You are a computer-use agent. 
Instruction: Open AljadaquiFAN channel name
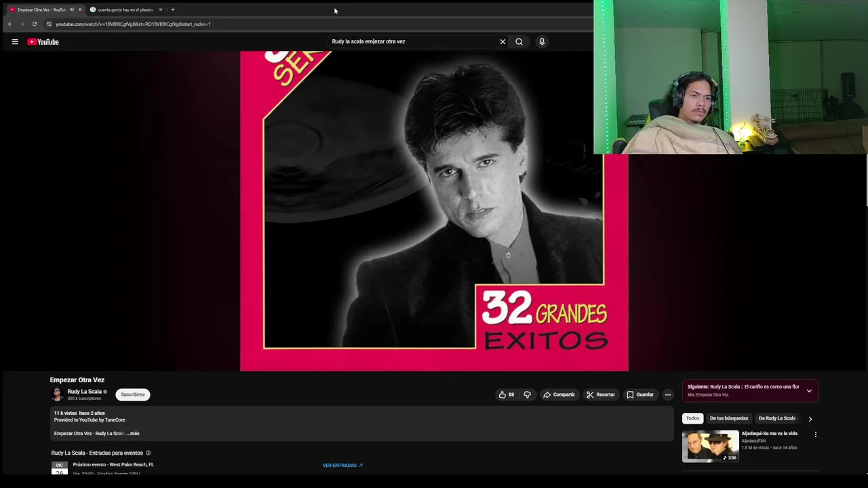pos(753,441)
